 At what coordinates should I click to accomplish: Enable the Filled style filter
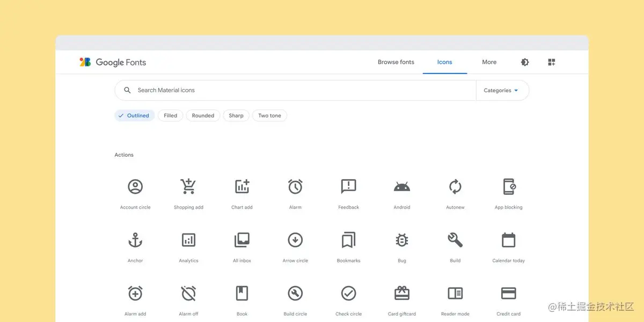pyautogui.click(x=170, y=115)
